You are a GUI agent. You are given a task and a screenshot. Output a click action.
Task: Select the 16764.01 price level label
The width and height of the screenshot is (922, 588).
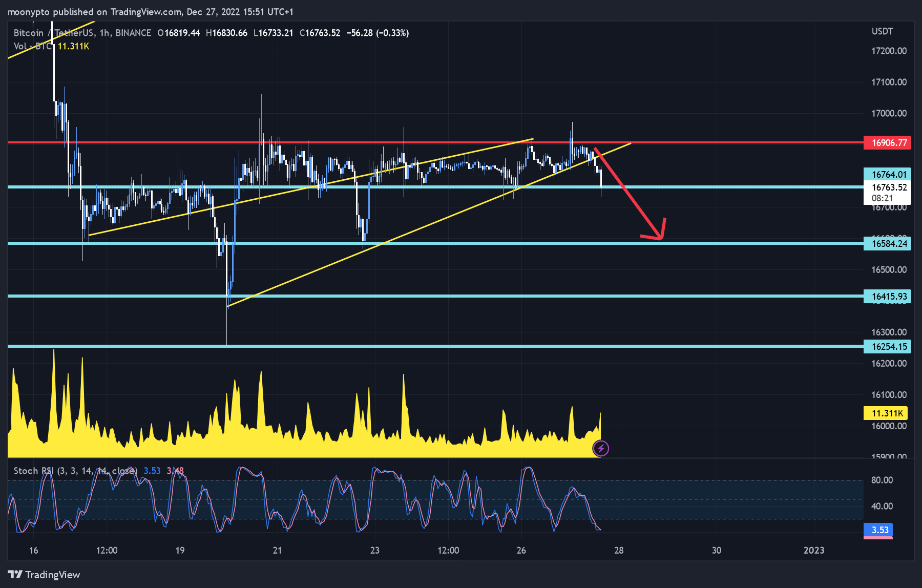(888, 175)
